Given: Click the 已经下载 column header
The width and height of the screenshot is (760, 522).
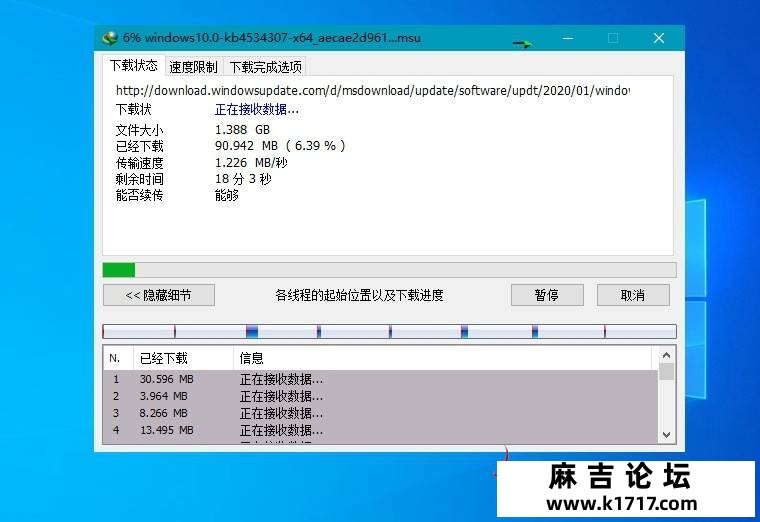Looking at the screenshot, I should click(183, 358).
